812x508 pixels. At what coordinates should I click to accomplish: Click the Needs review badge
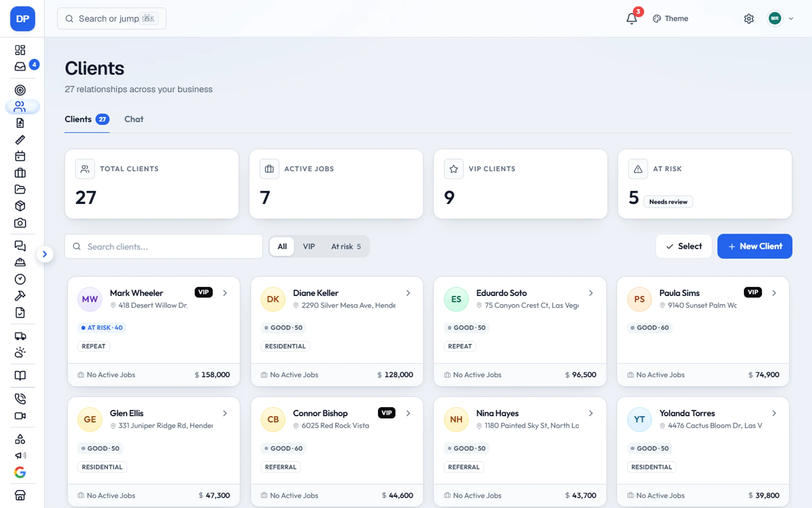click(x=668, y=202)
